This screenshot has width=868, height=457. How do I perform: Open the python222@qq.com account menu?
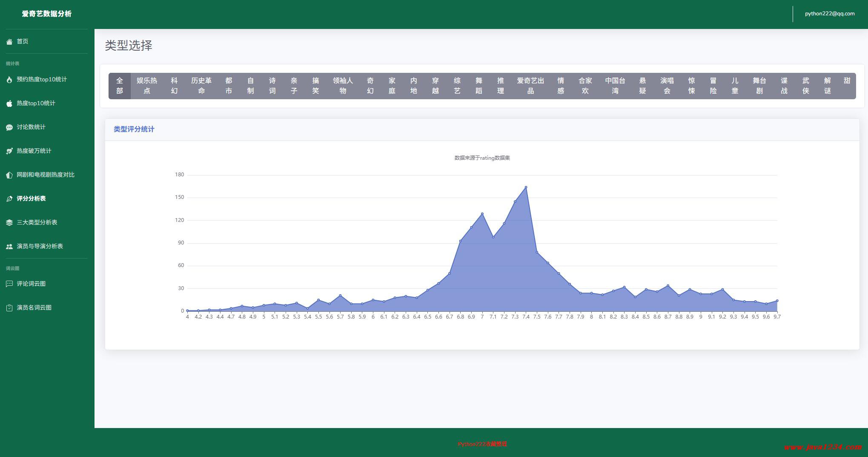pos(829,14)
